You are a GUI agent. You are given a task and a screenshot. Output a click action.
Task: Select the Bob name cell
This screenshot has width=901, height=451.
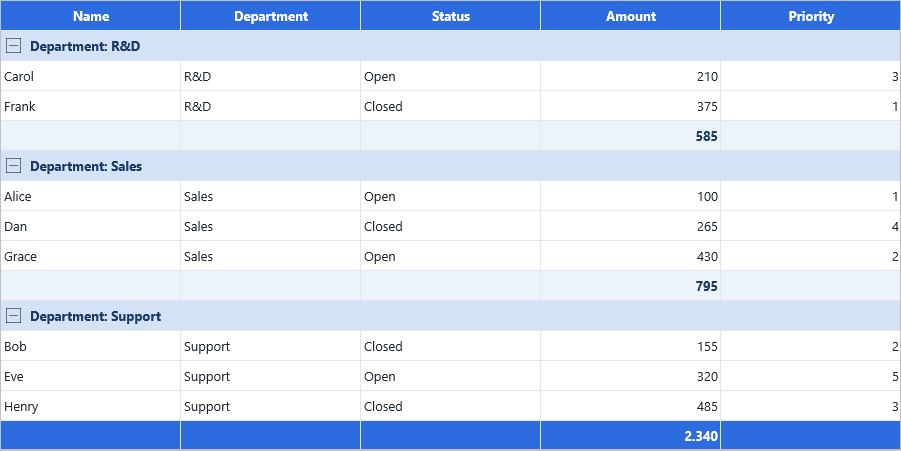91,346
